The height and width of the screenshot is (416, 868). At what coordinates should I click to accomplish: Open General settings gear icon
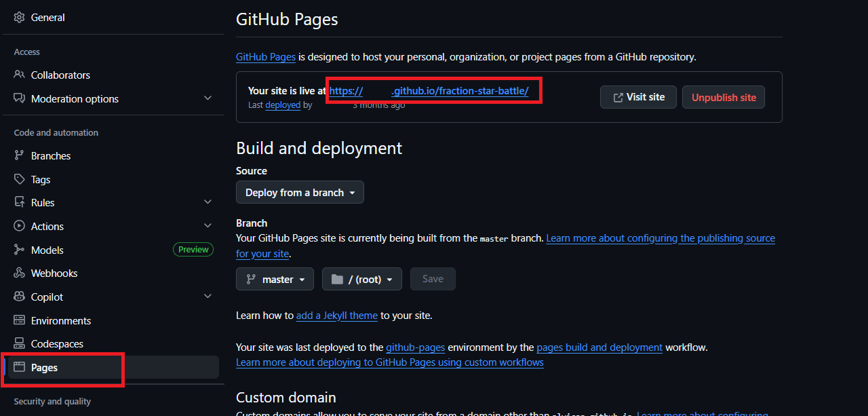[19, 18]
